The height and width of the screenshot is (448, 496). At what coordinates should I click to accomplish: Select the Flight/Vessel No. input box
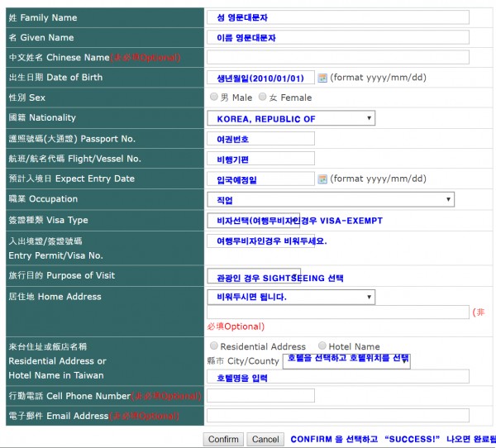tap(260, 159)
